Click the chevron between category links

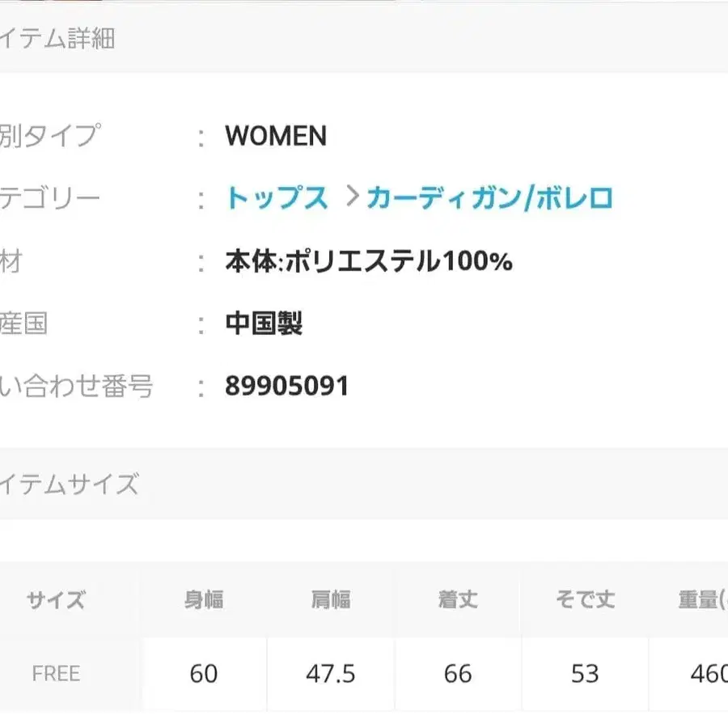click(x=350, y=195)
